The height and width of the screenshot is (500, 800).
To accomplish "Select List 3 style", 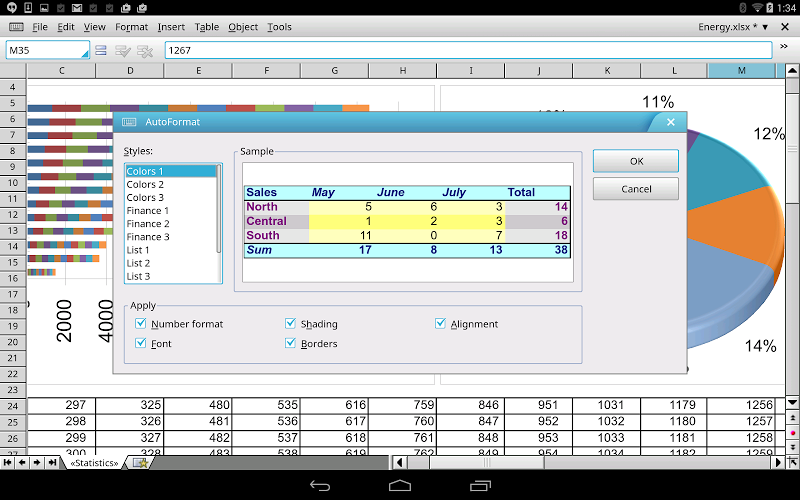I will click(171, 276).
